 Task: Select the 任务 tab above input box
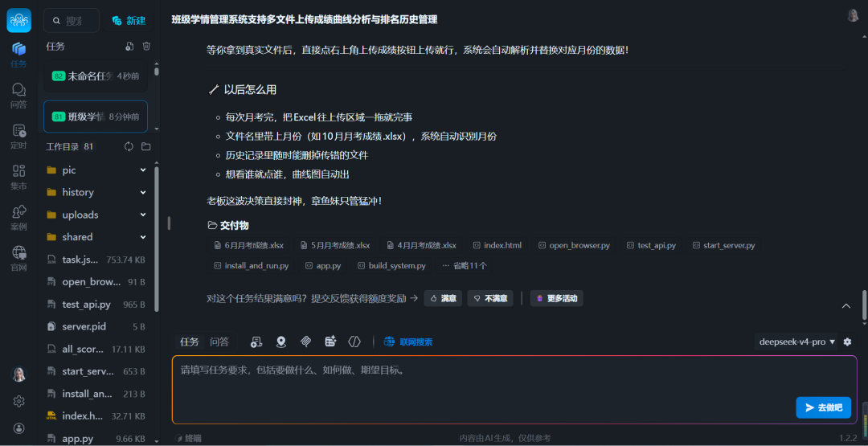click(x=190, y=342)
